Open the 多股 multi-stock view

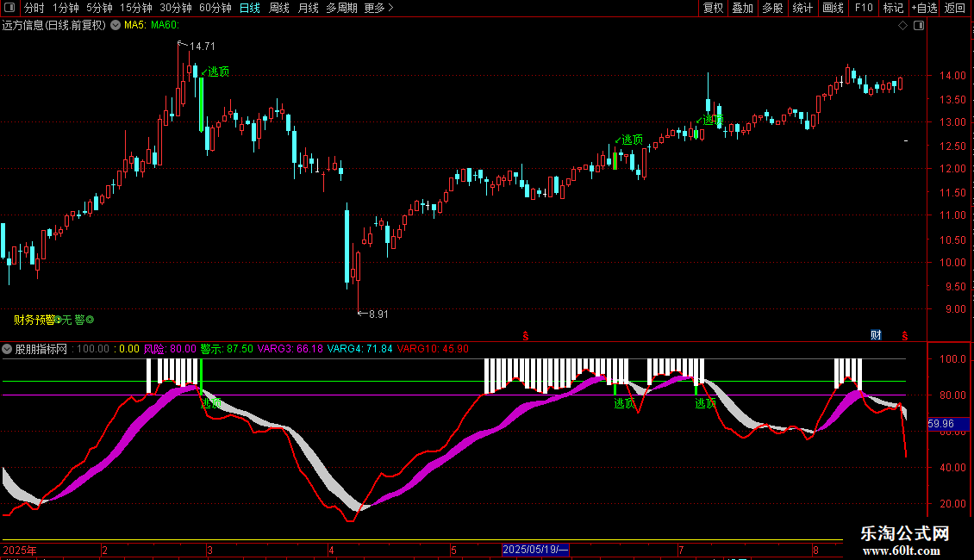[773, 8]
